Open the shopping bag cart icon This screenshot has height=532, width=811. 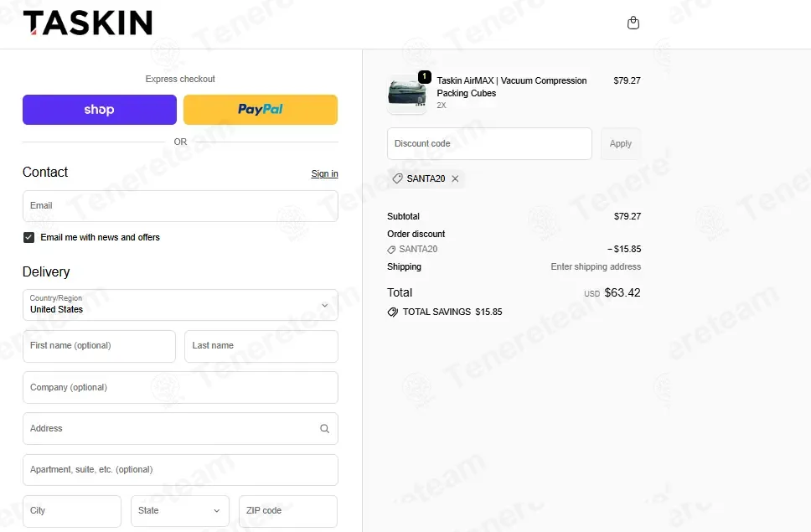633,23
